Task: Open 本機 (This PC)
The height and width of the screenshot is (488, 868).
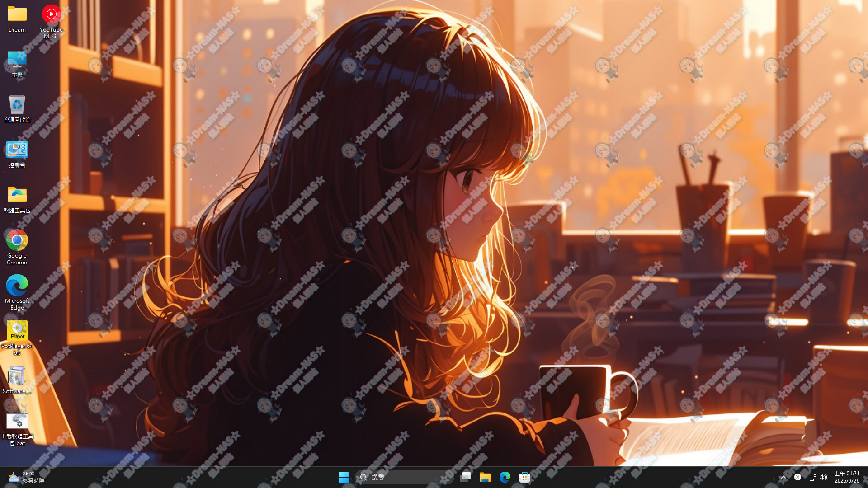Action: pos(17,60)
